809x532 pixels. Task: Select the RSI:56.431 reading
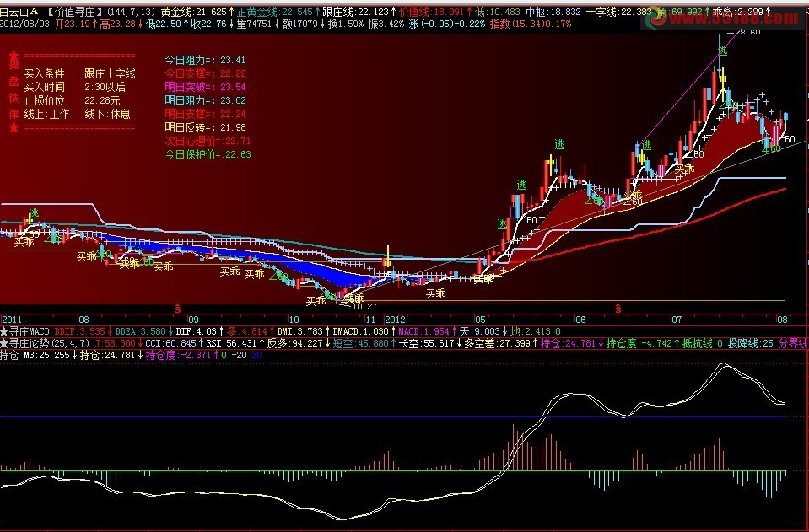(232, 343)
